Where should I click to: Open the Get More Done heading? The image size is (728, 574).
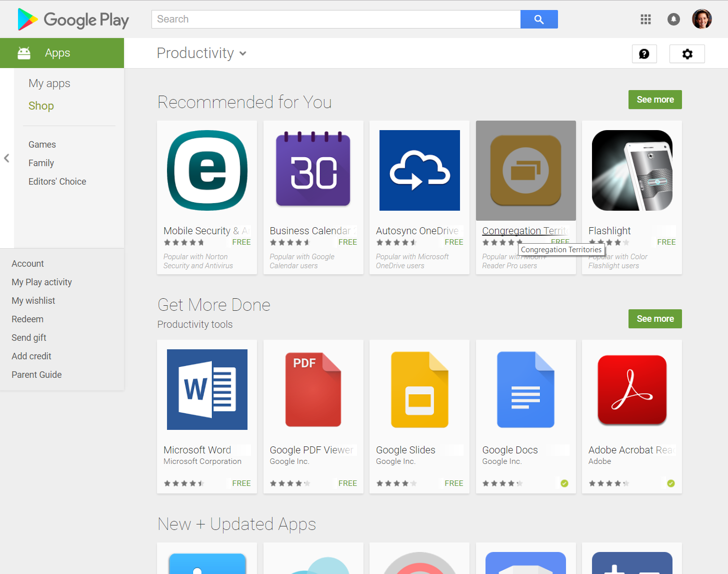click(214, 305)
